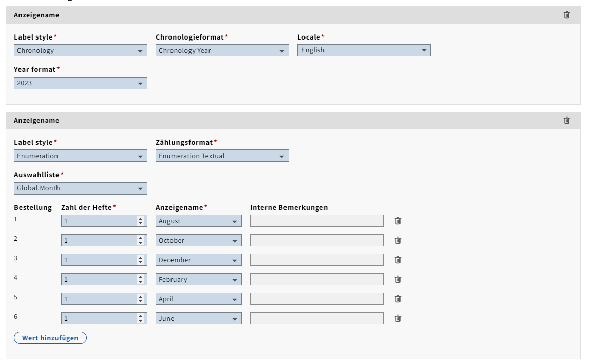Open the Chronologieformat dropdown
The width and height of the screenshot is (590, 364).
222,50
